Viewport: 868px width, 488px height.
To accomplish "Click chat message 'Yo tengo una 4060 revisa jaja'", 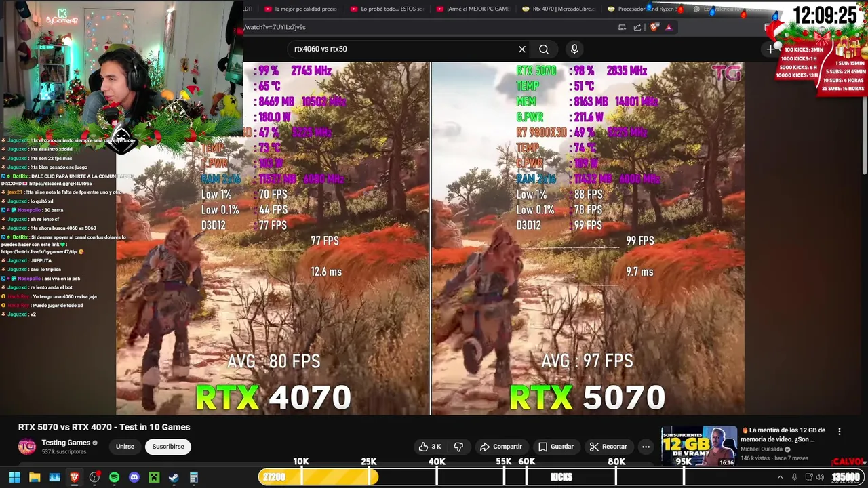I will click(x=64, y=296).
